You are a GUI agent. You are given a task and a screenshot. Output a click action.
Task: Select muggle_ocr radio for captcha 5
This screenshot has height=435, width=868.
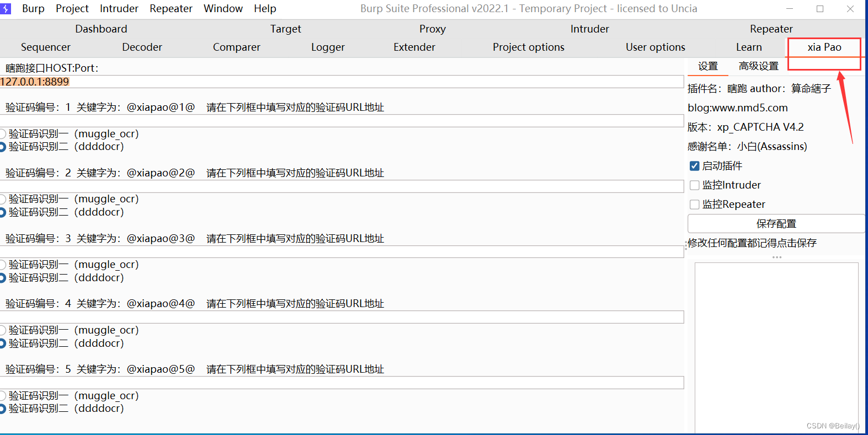tap(3, 396)
